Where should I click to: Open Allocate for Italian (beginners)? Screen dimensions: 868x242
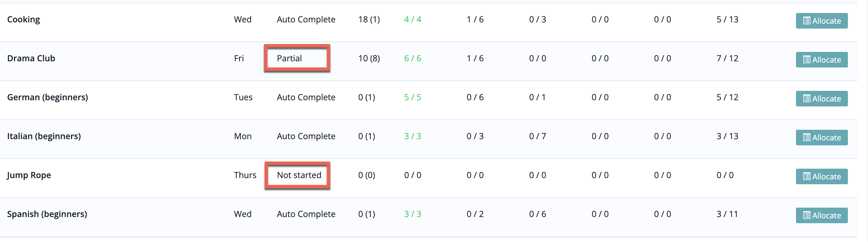pos(822,138)
